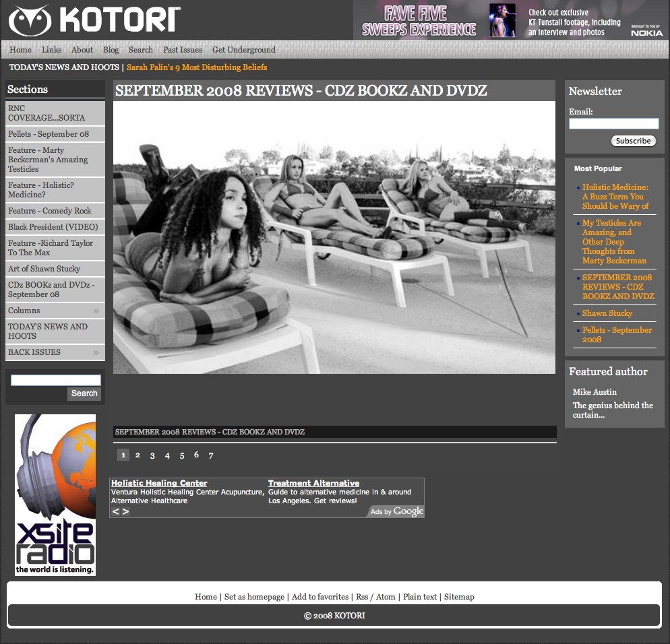Click the next ad arrow in Google ads
The image size is (670, 644).
pos(125,511)
